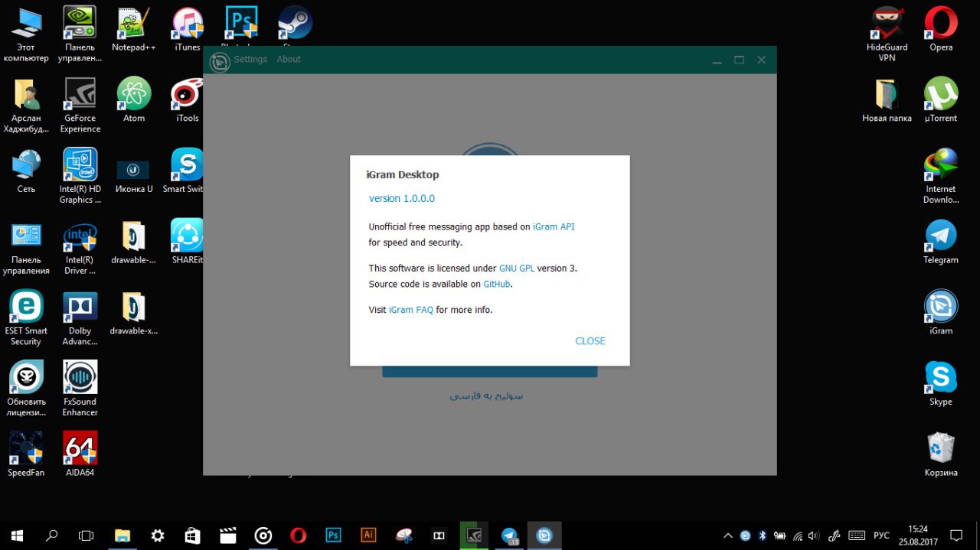Open Photoshop from the taskbar
The image size is (980, 550).
pos(334,535)
